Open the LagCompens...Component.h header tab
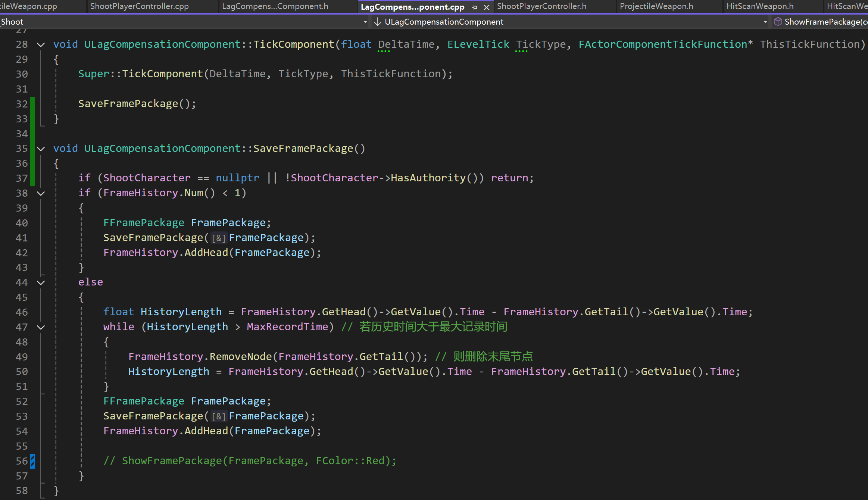This screenshot has width=868, height=500. [275, 6]
